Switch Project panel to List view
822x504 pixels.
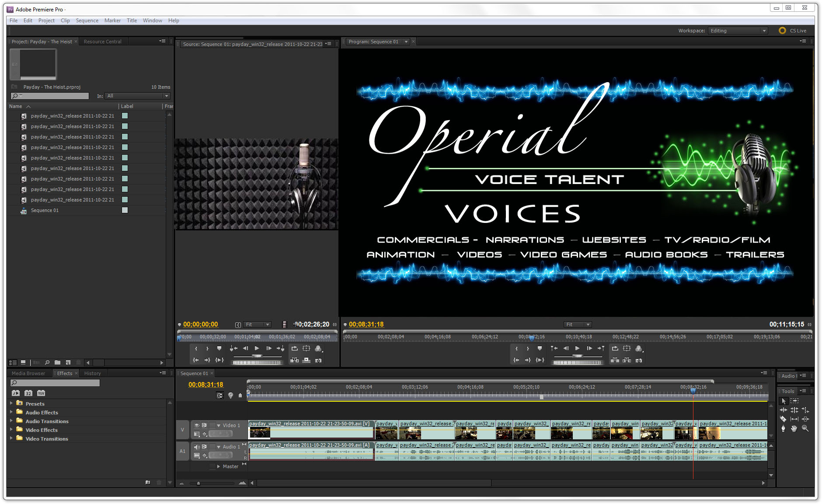pos(13,362)
